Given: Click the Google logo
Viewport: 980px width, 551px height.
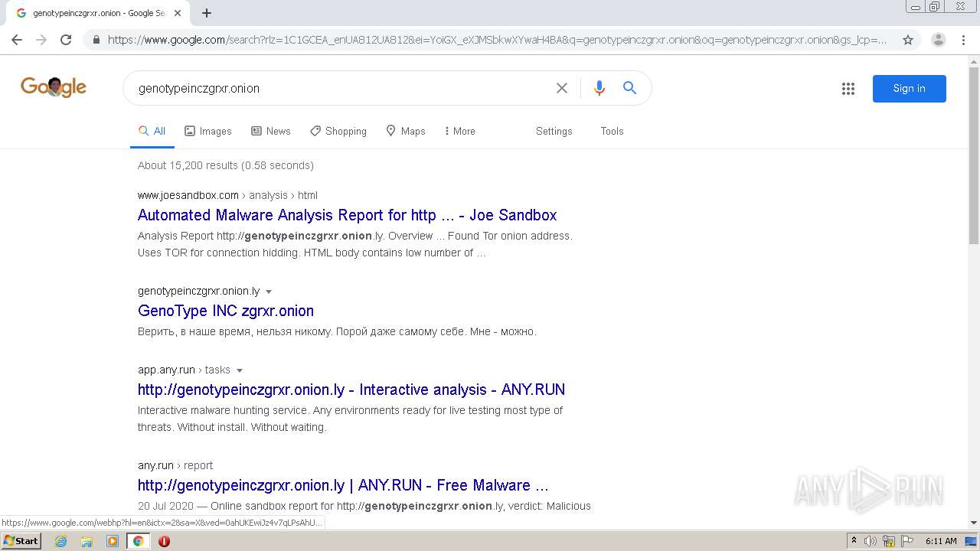Looking at the screenshot, I should 54,86.
